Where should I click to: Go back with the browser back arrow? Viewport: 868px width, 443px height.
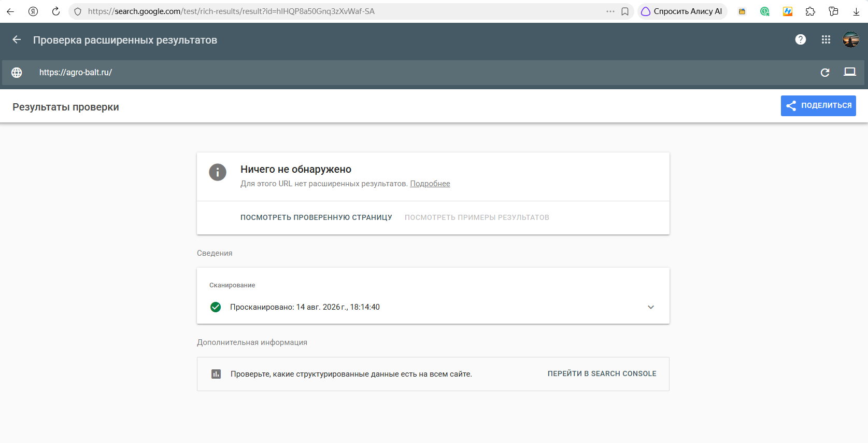[10, 11]
